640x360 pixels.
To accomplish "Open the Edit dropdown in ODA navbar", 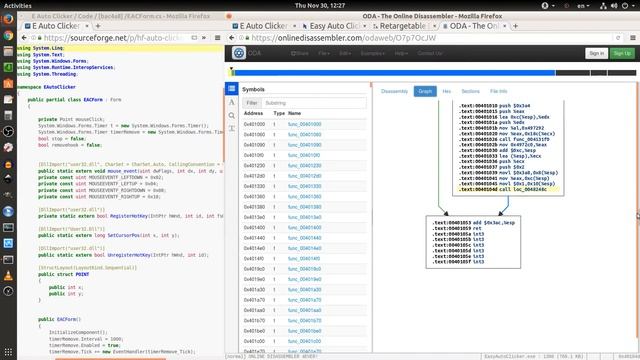I will coord(345,53).
